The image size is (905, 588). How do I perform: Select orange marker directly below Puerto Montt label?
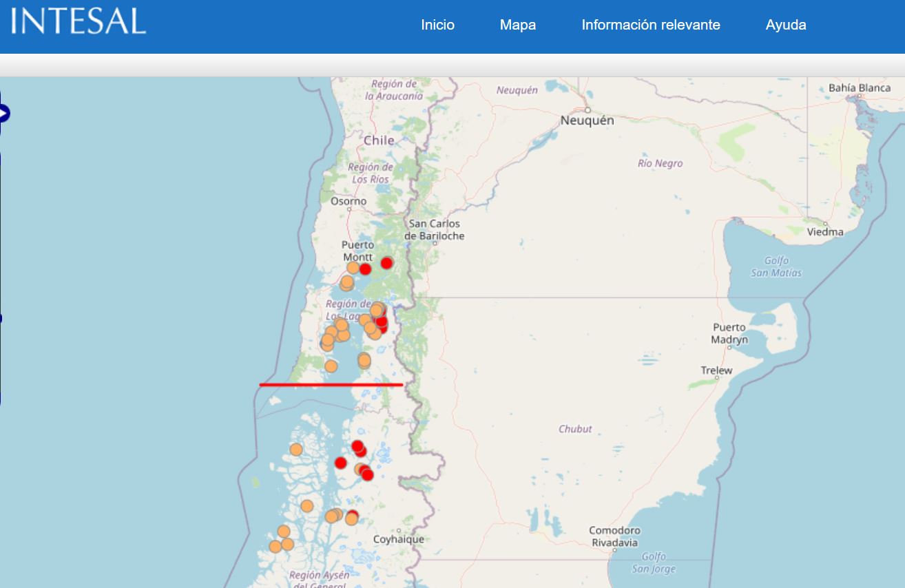click(x=353, y=268)
